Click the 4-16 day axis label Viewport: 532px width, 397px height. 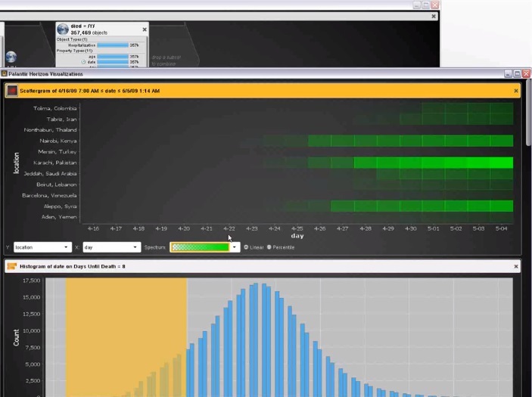(x=93, y=228)
